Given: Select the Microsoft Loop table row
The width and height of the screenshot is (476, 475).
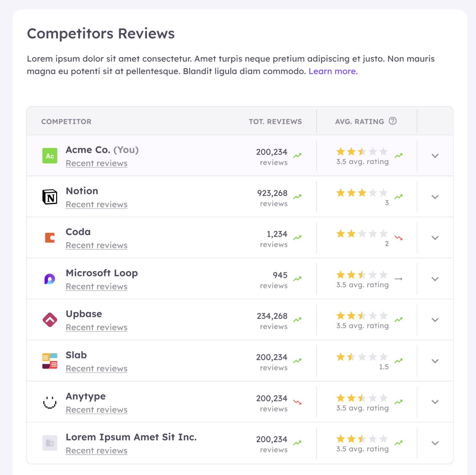Looking at the screenshot, I should pos(201,279).
